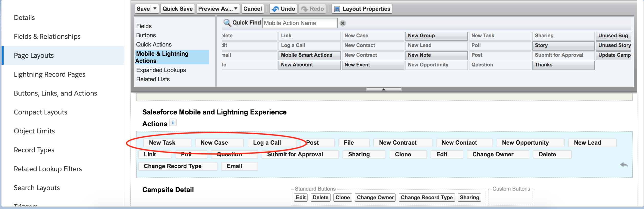View Object Limits in sidebar

click(x=34, y=131)
